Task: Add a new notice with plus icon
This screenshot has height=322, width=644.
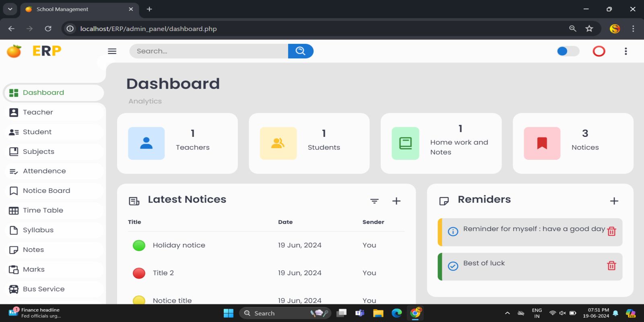Action: 396,201
